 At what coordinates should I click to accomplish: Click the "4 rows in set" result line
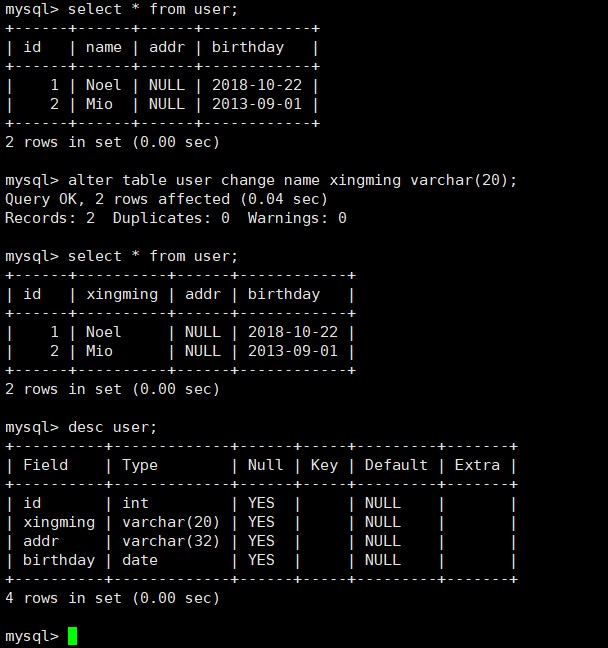point(112,598)
